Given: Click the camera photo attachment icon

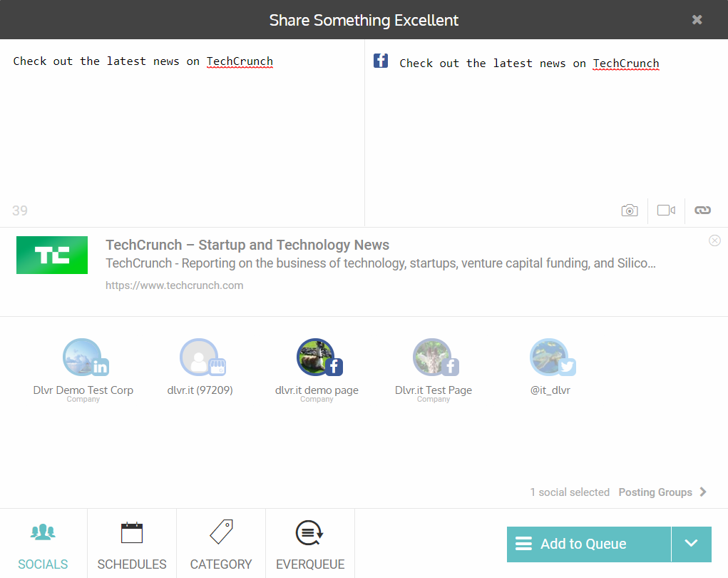Looking at the screenshot, I should (629, 211).
